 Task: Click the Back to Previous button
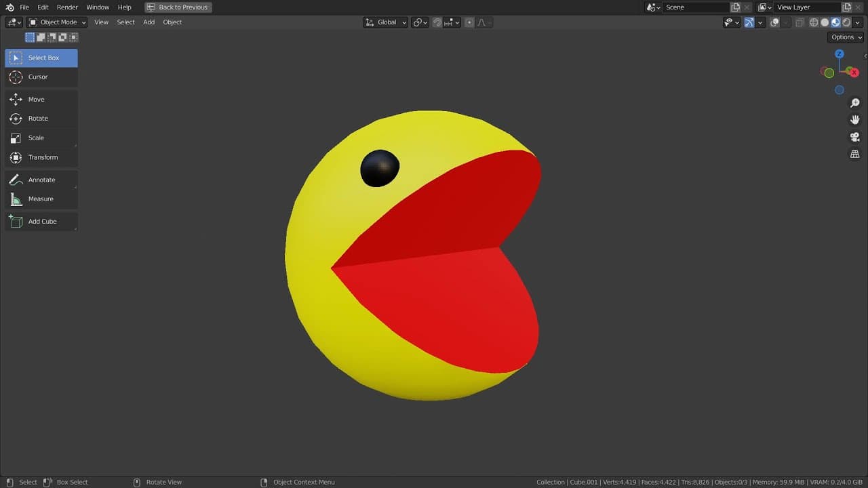178,7
